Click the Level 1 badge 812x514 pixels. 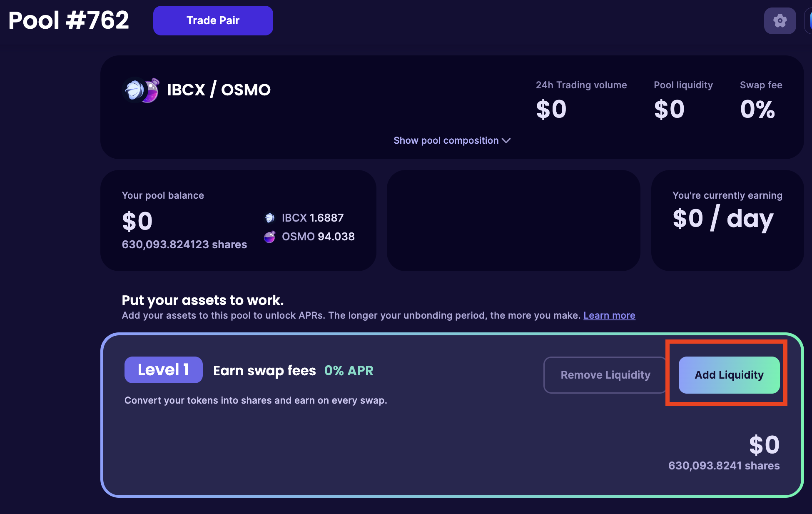[163, 370]
